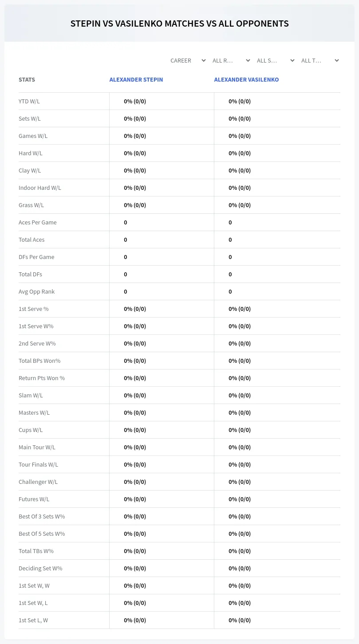The width and height of the screenshot is (359, 644).
Task: Click the page heading Stepin vs Vasilenko matches
Action: 179,24
